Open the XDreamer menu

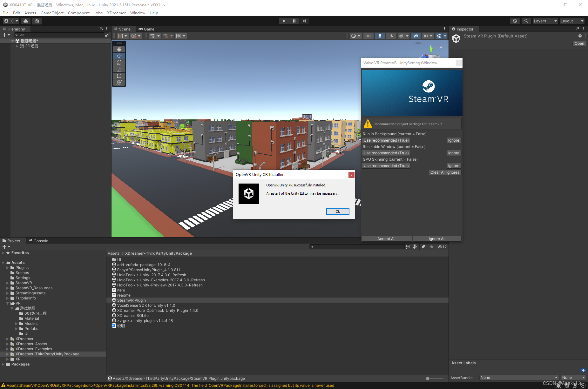[x=116, y=13]
